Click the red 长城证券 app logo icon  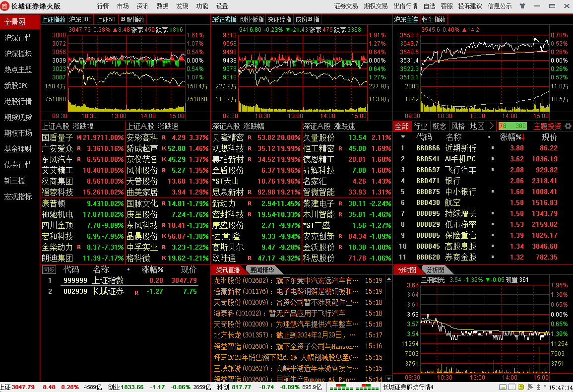[x=5, y=6]
